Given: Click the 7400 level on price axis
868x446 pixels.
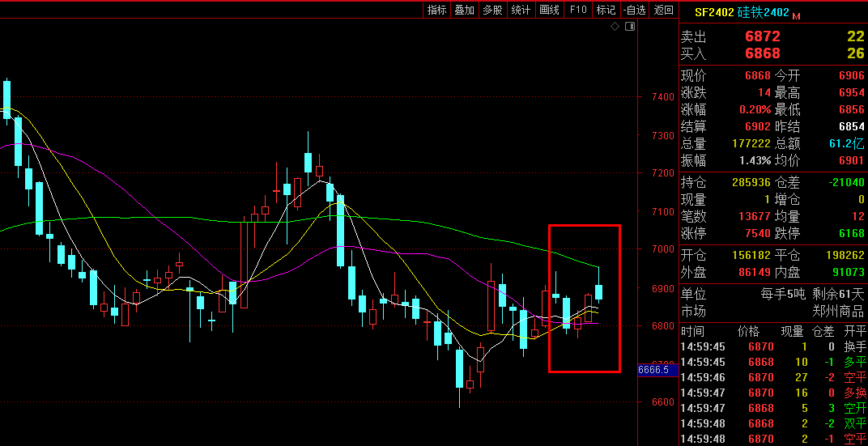Looking at the screenshot, I should click(x=662, y=97).
